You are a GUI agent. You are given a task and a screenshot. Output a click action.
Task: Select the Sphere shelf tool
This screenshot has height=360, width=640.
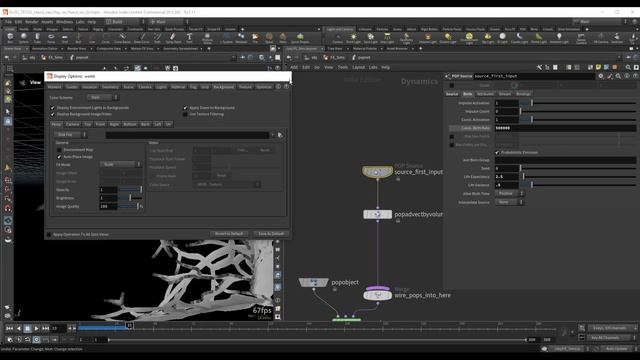tap(24, 38)
